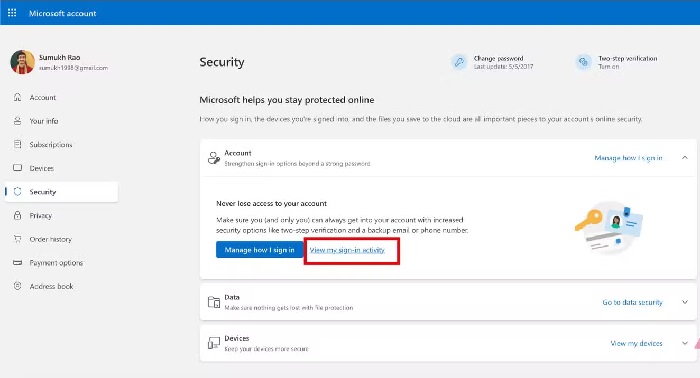Screen dimensions: 700x378
Task: Click Manage how I sign in header link
Action: [x=628, y=158]
